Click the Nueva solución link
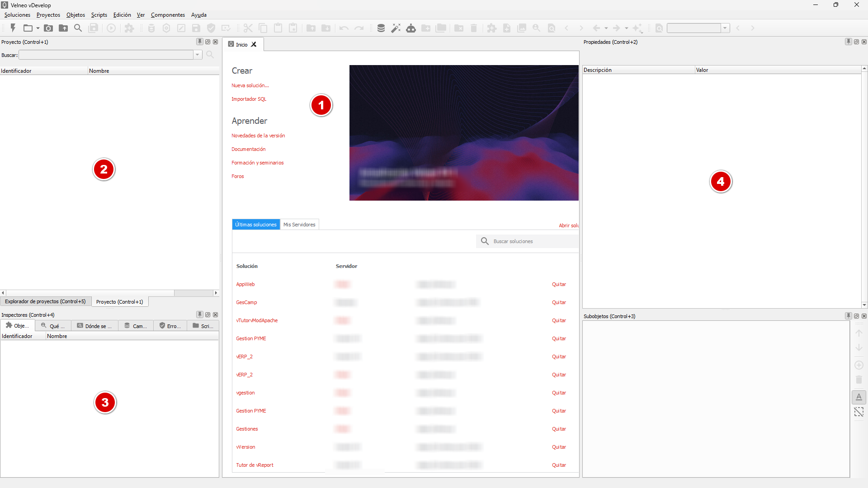This screenshot has width=868, height=488. point(250,85)
